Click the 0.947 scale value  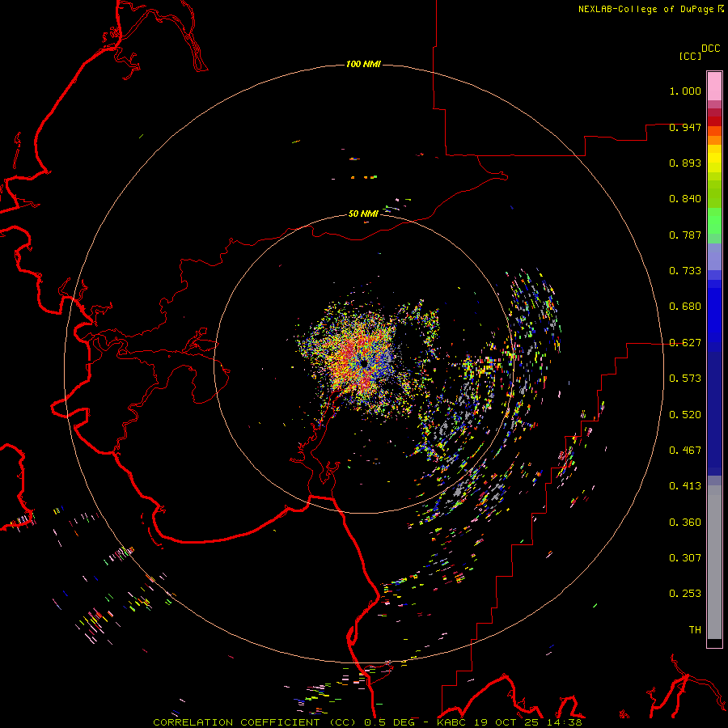tap(685, 127)
